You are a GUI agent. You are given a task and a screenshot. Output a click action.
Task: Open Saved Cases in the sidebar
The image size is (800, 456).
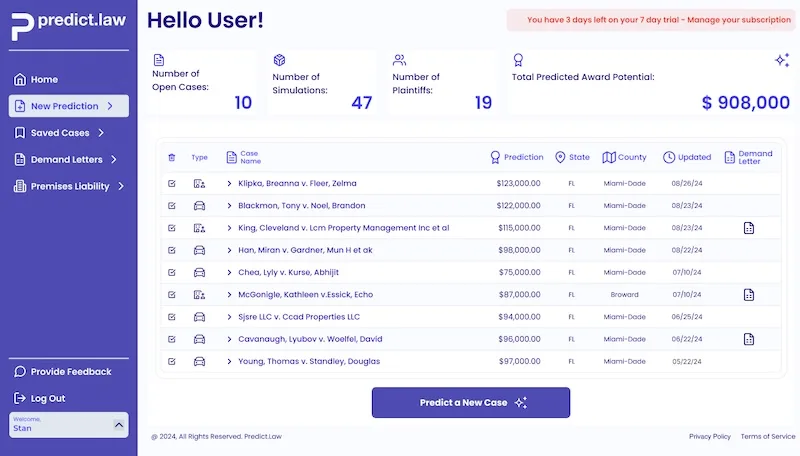[68, 133]
